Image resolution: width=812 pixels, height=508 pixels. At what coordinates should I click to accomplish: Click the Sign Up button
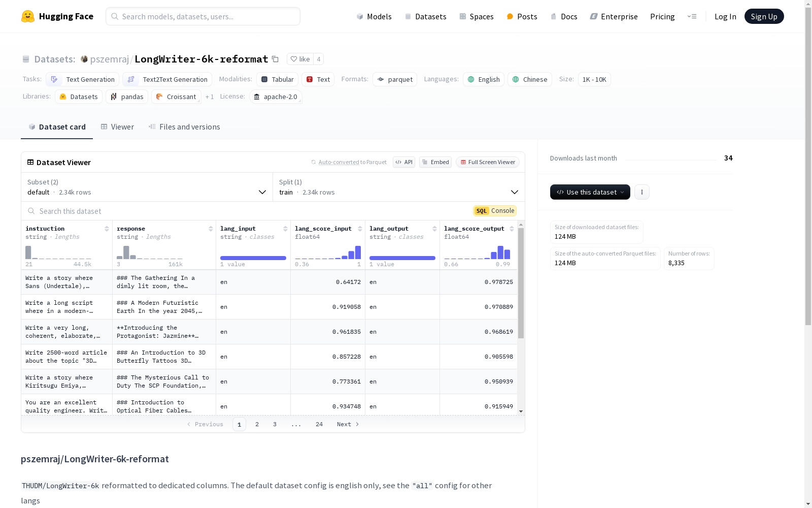764,16
